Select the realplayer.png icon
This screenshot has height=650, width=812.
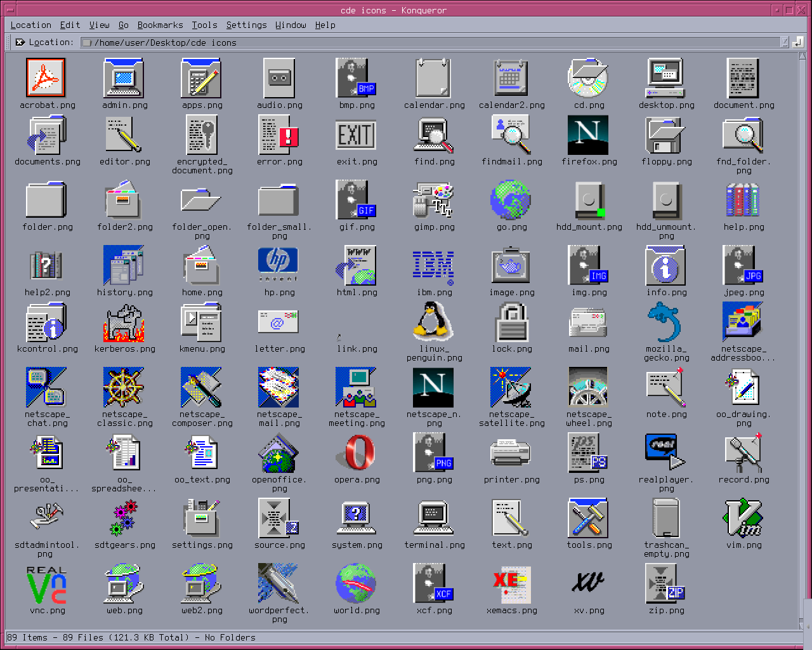click(x=665, y=453)
